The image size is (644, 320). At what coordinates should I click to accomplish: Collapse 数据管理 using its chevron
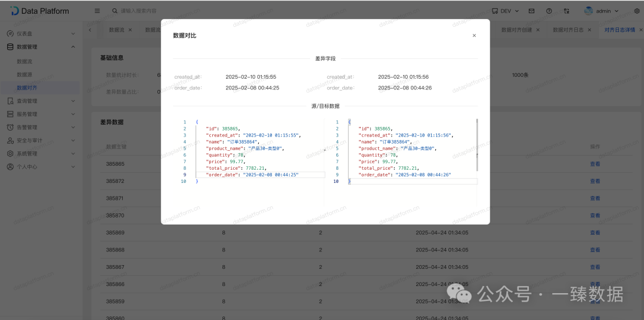click(x=73, y=46)
